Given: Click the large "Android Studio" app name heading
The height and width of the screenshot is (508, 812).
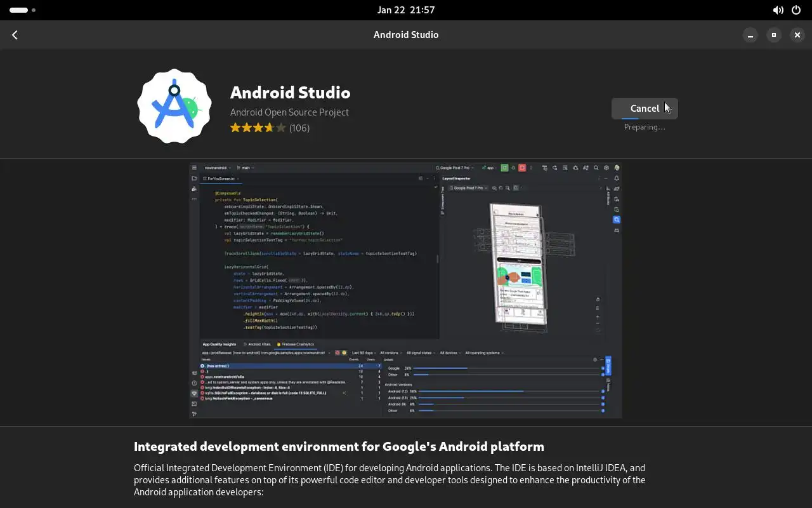Looking at the screenshot, I should click(290, 92).
